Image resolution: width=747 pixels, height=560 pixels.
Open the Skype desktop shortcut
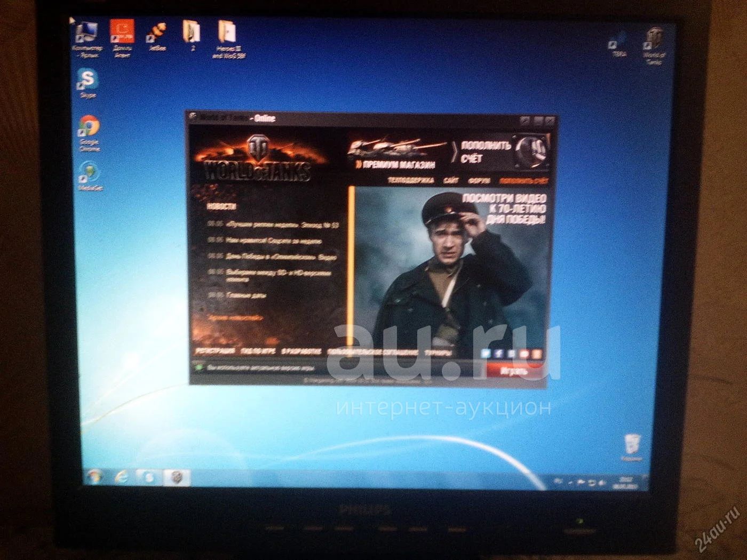(87, 83)
